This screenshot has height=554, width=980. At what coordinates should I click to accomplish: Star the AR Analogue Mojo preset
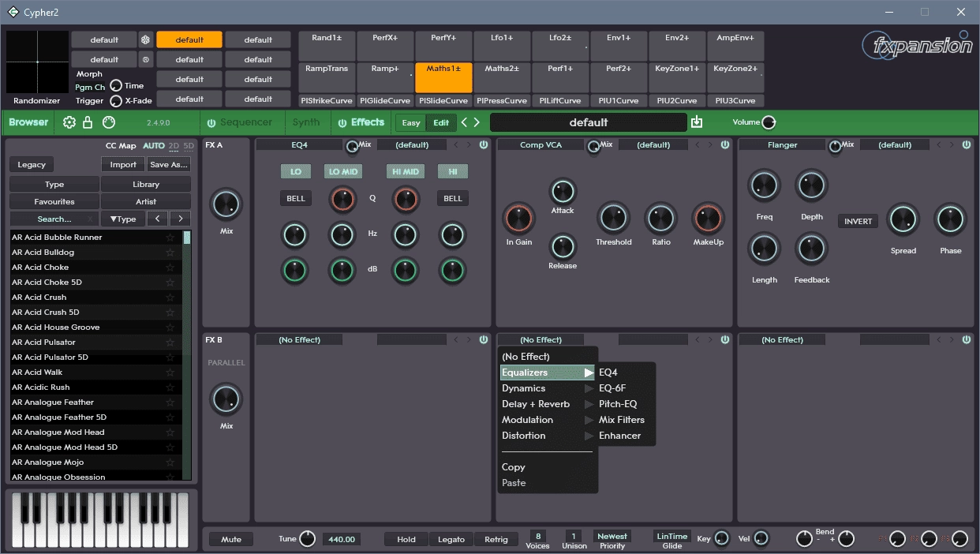170,462
